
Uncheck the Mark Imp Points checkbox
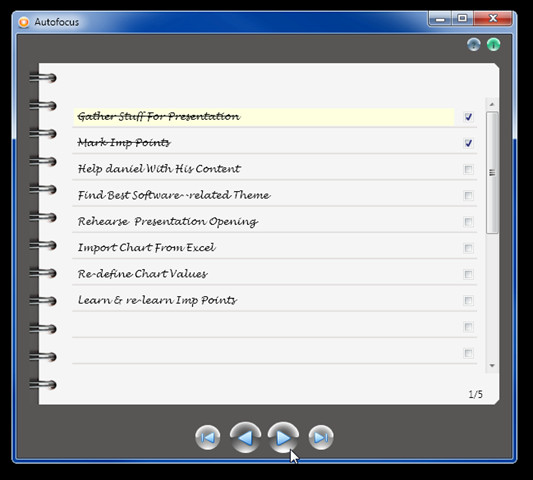coord(468,143)
